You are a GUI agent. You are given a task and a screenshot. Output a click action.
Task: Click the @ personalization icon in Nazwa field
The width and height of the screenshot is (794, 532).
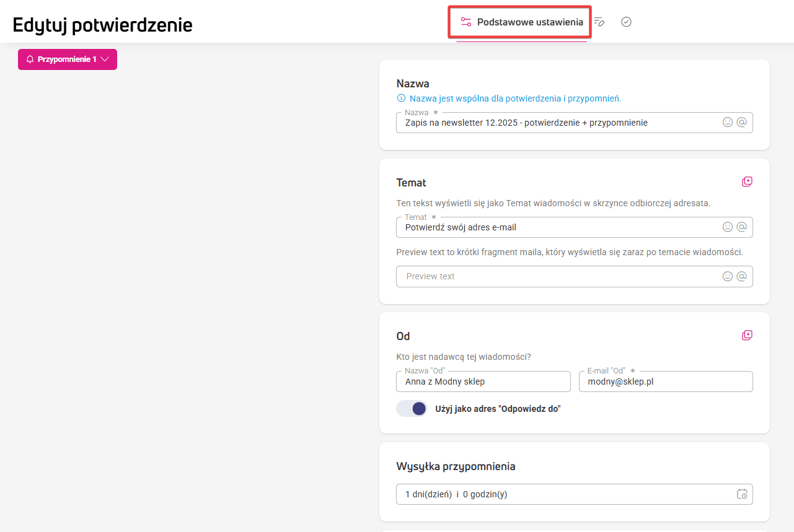click(x=742, y=123)
